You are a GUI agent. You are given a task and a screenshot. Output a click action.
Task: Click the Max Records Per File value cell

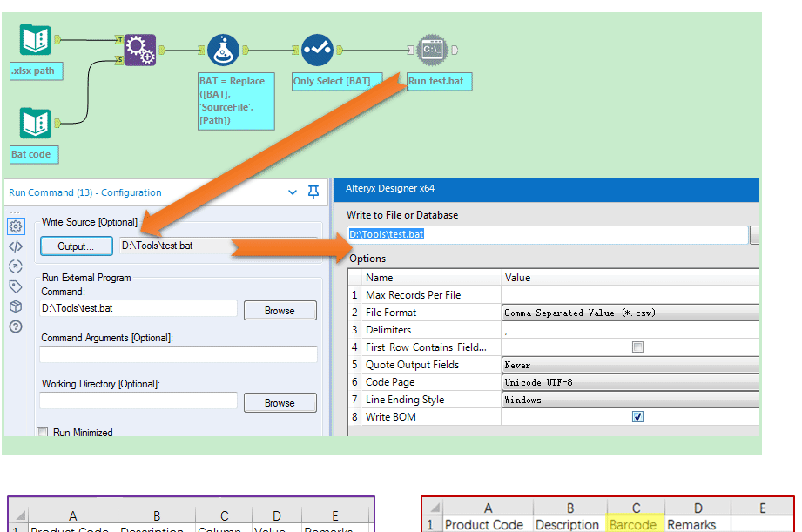coord(630,295)
